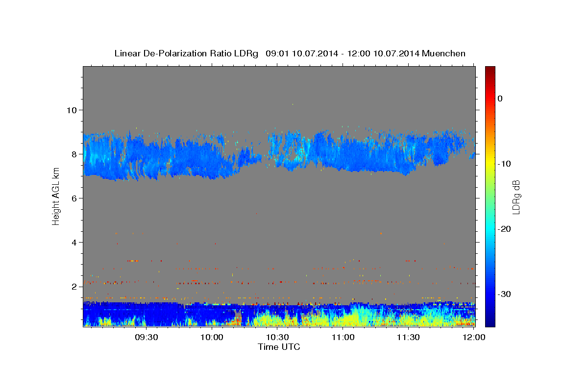Click the height tick label 4
The height and width of the screenshot is (392, 588).
[x=74, y=242]
